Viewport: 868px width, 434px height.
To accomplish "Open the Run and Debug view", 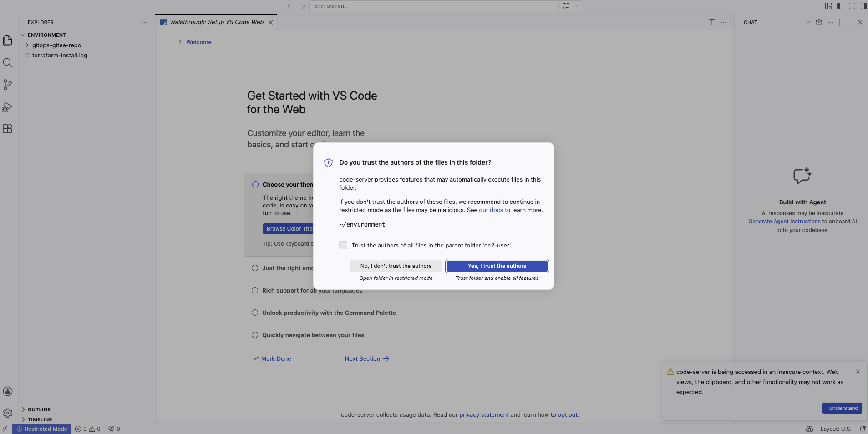I will pyautogui.click(x=8, y=107).
